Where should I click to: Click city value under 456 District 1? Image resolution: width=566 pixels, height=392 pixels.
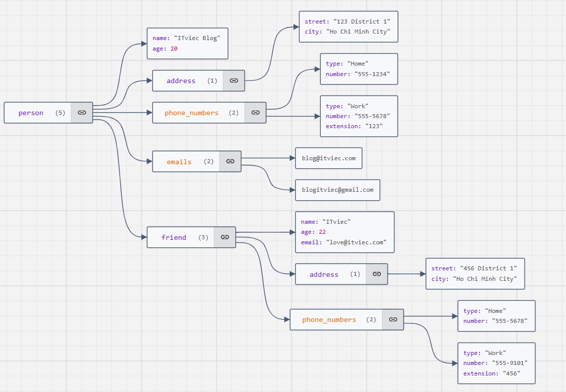pyautogui.click(x=485, y=279)
